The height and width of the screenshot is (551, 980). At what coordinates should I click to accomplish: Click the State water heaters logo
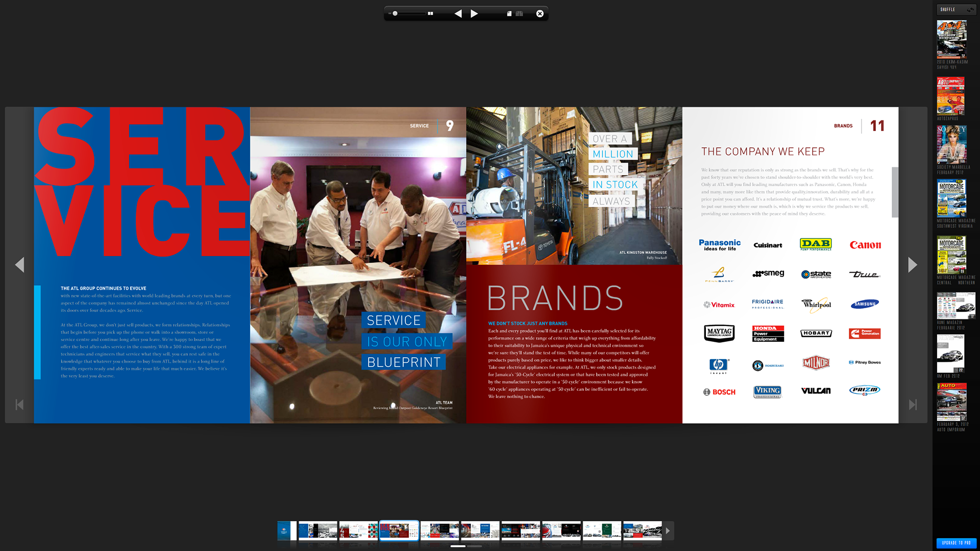pyautogui.click(x=816, y=274)
